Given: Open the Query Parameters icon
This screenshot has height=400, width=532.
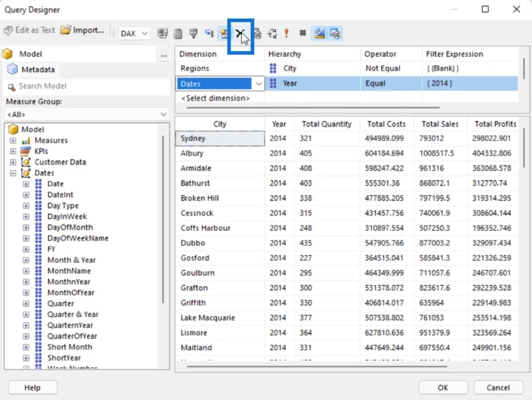Looking at the screenshot, I should (257, 33).
